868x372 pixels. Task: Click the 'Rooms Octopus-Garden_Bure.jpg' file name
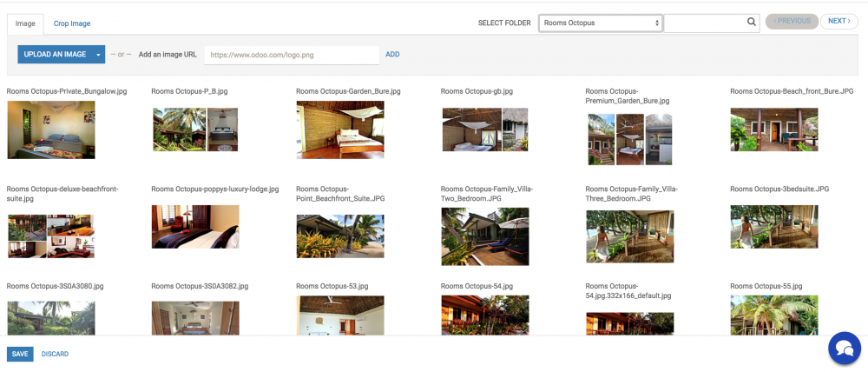pyautogui.click(x=348, y=91)
